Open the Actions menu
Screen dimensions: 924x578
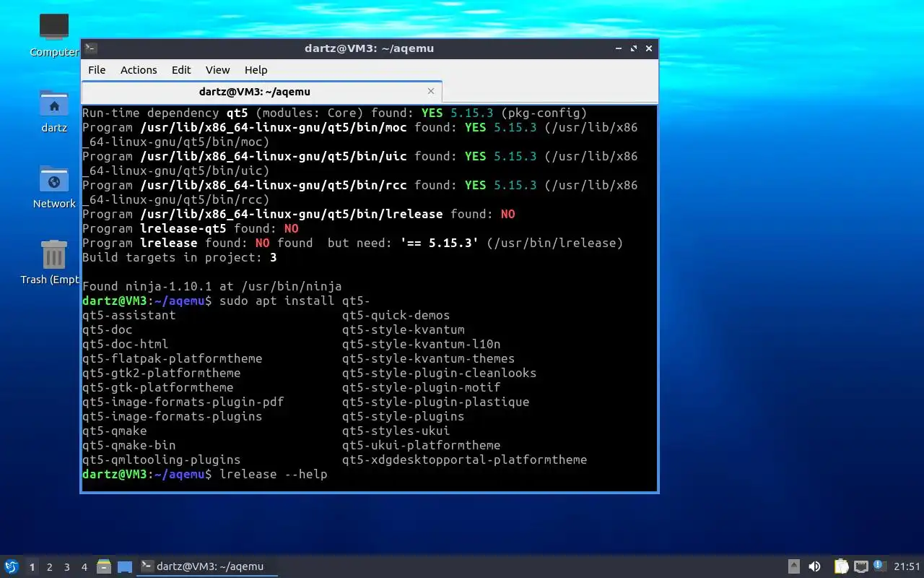click(139, 70)
